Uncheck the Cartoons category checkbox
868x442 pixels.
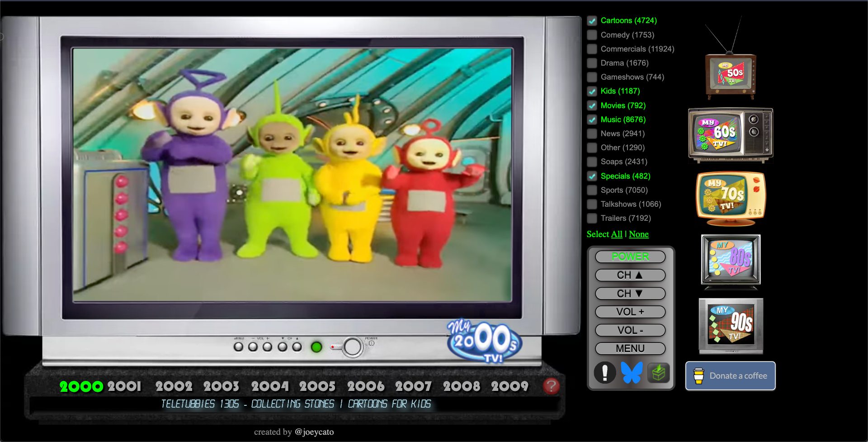point(592,21)
